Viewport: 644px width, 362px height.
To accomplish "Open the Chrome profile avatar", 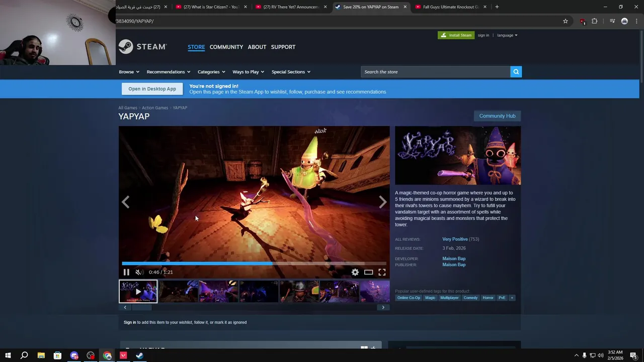I will click(x=624, y=21).
